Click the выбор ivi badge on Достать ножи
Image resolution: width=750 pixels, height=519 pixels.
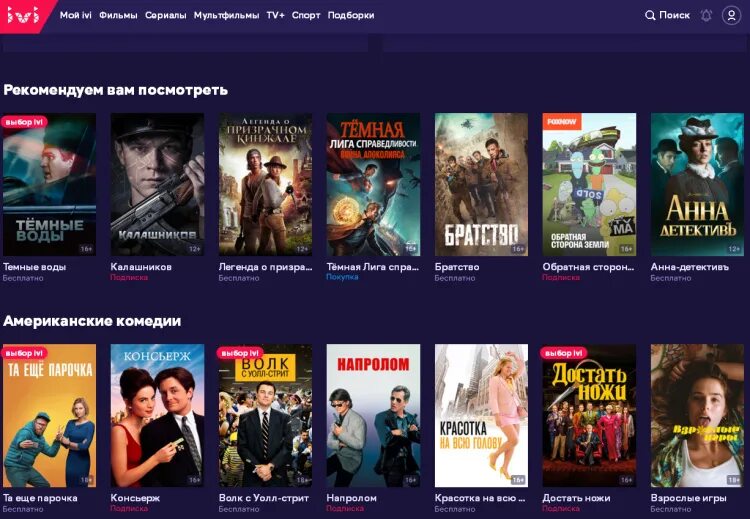point(563,353)
